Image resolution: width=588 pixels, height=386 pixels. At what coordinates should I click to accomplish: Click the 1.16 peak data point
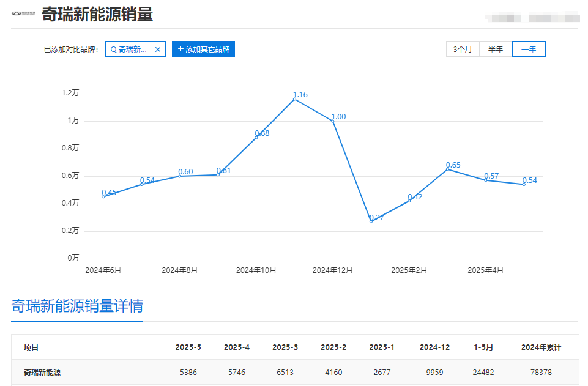click(x=294, y=99)
